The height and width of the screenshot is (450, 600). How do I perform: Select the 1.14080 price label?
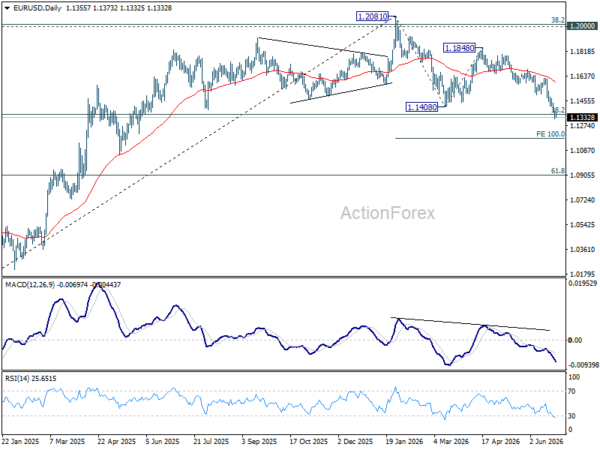[422, 107]
